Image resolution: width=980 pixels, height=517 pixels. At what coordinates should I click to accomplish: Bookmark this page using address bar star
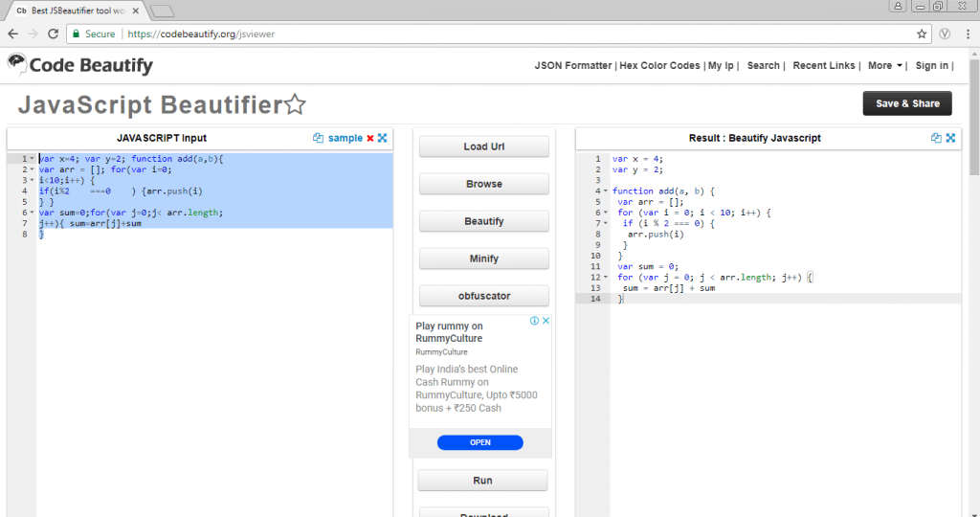click(x=922, y=34)
